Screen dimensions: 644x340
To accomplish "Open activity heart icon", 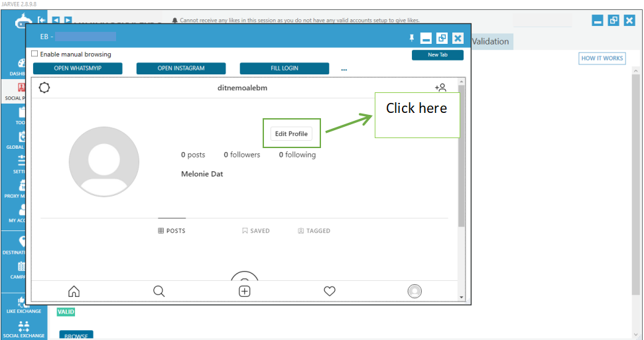I will [x=330, y=291].
